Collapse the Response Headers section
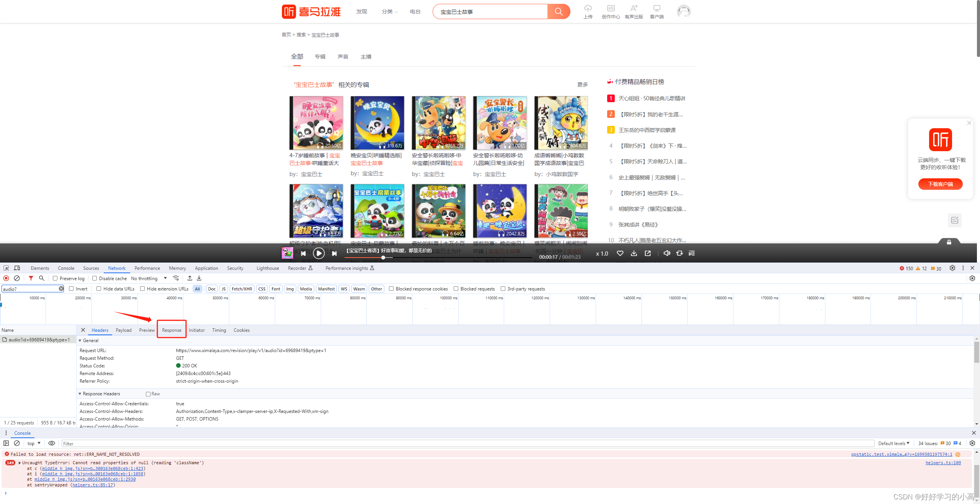The width and height of the screenshot is (980, 504). coord(80,393)
